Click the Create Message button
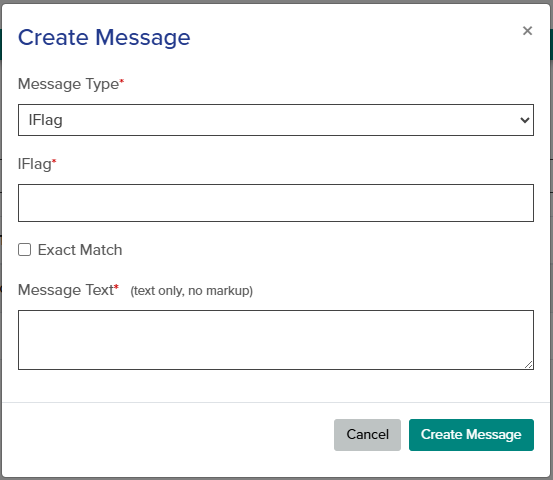This screenshot has width=553, height=480. tap(471, 435)
